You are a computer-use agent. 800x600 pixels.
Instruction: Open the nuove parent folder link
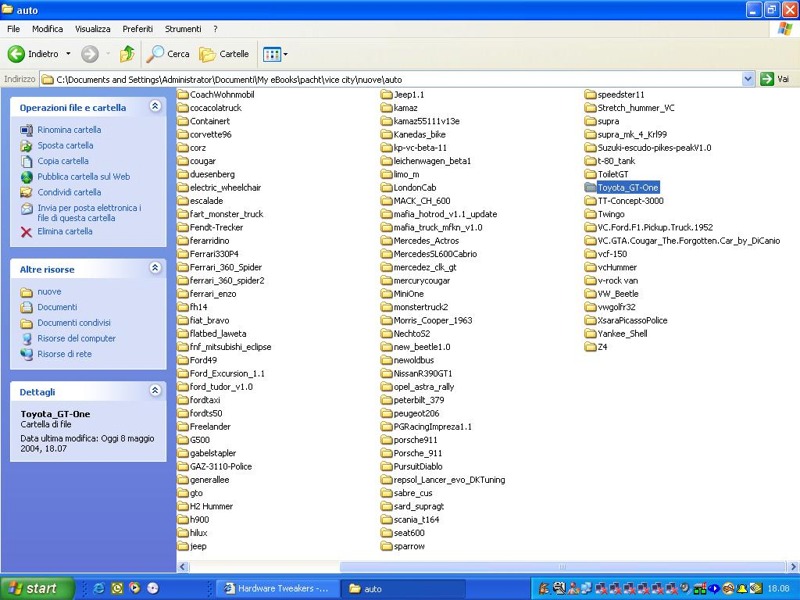point(49,292)
